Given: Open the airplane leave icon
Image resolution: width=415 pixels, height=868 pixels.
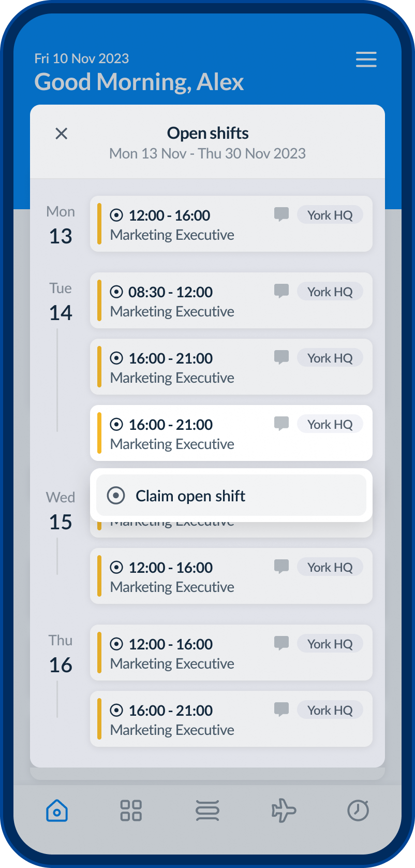Looking at the screenshot, I should coord(284,811).
